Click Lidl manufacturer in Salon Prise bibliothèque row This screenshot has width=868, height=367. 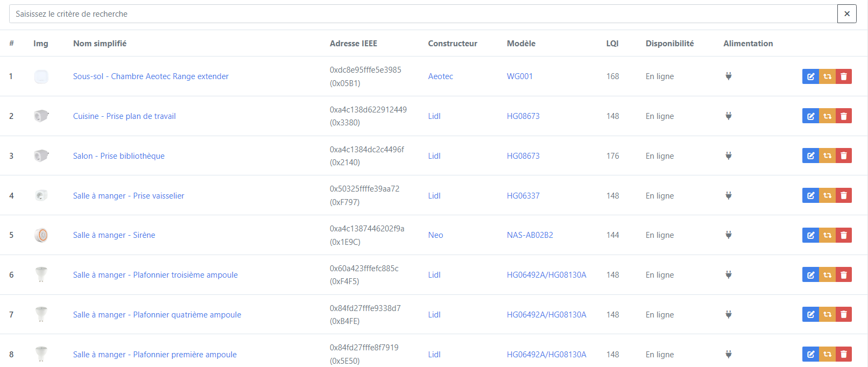click(434, 156)
